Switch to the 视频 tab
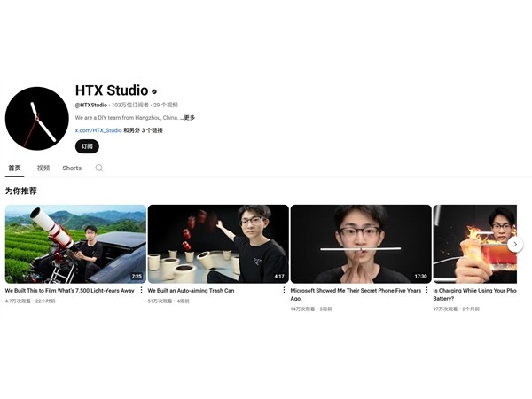Image resolution: width=532 pixels, height=399 pixels. click(43, 168)
